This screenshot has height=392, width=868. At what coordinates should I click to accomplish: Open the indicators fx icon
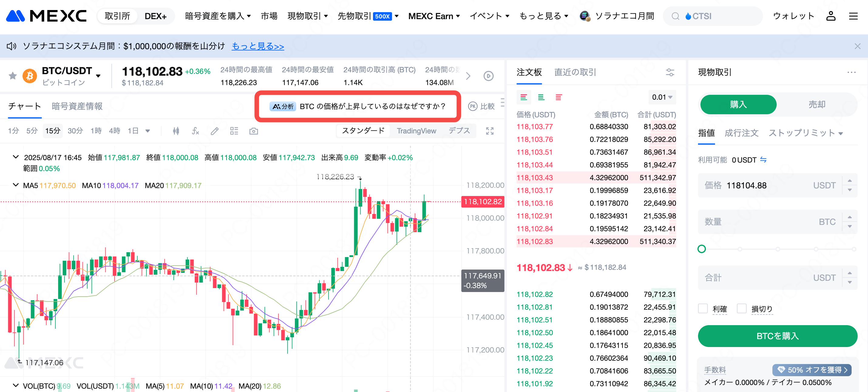click(x=195, y=131)
